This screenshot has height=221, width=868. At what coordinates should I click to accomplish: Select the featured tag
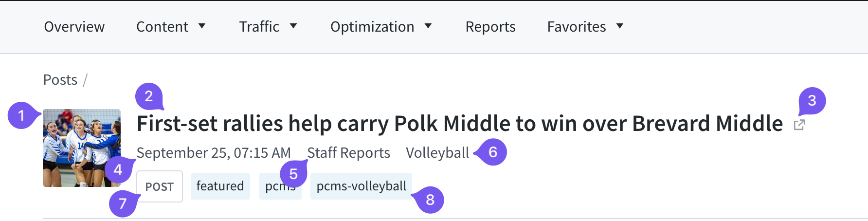click(220, 186)
